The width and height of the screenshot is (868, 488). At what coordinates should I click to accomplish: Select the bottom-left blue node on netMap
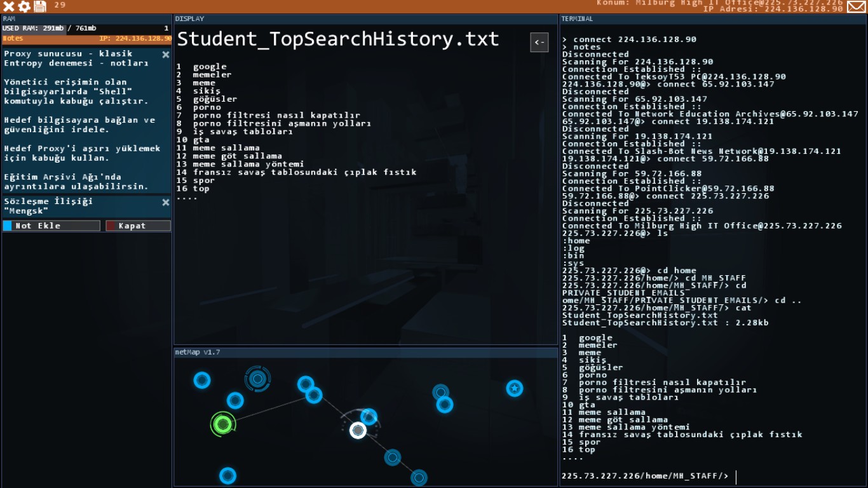click(x=227, y=475)
